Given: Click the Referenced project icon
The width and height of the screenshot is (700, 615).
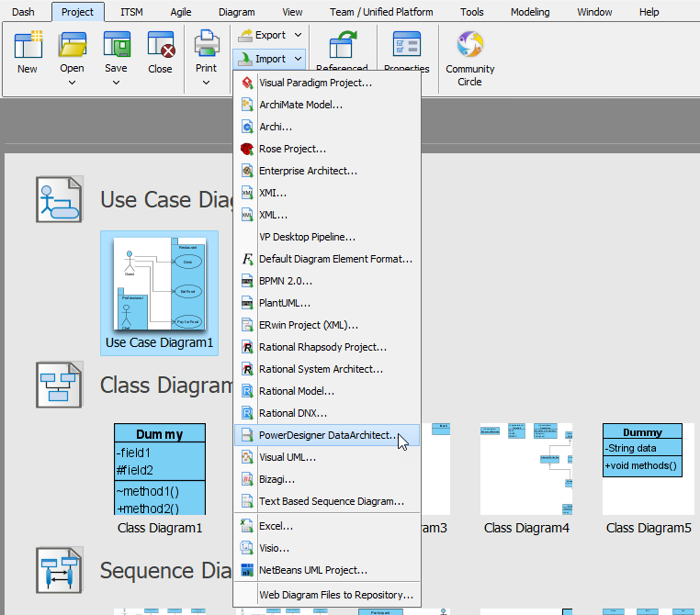Looking at the screenshot, I should [x=343, y=44].
